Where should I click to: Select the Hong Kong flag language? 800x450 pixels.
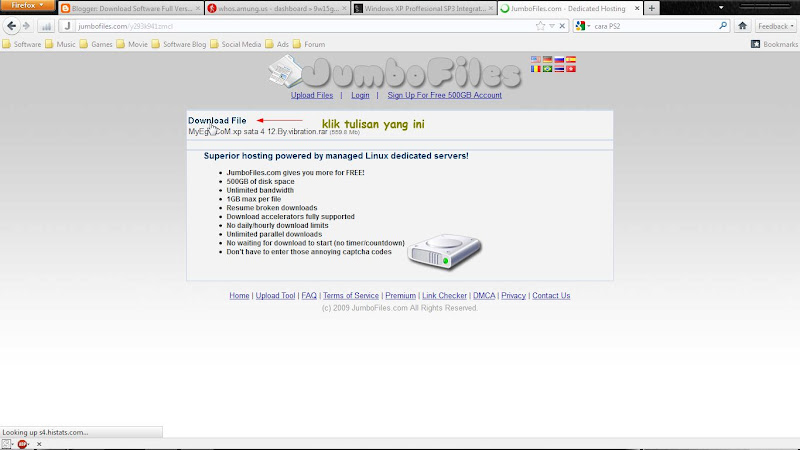point(571,69)
